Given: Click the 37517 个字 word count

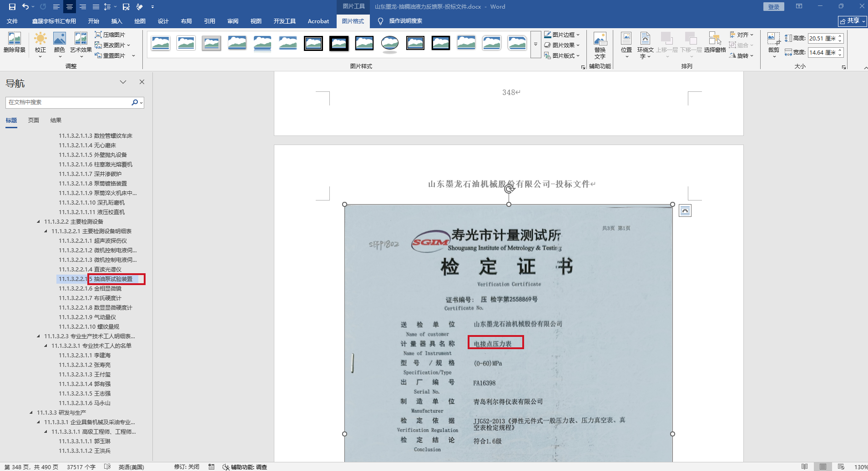Looking at the screenshot, I should click(x=81, y=467).
